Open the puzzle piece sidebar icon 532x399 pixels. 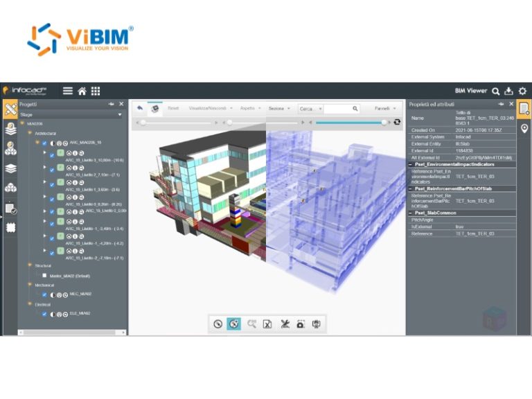click(11, 227)
